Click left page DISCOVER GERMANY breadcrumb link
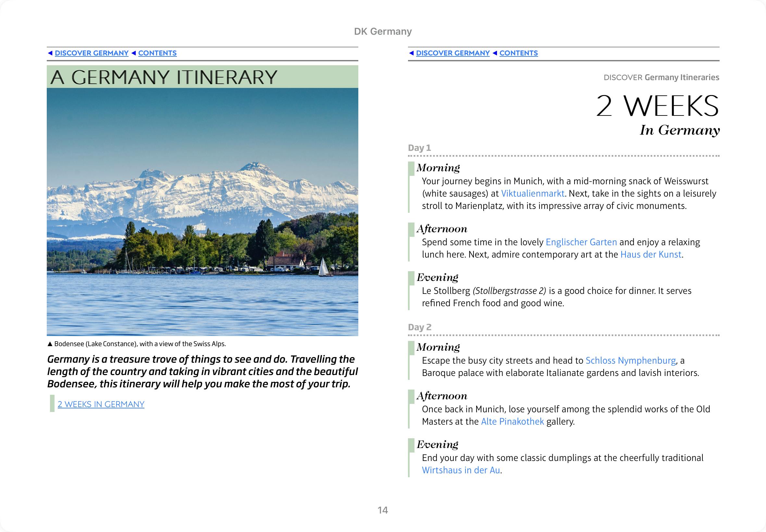The width and height of the screenshot is (766, 532). click(92, 53)
